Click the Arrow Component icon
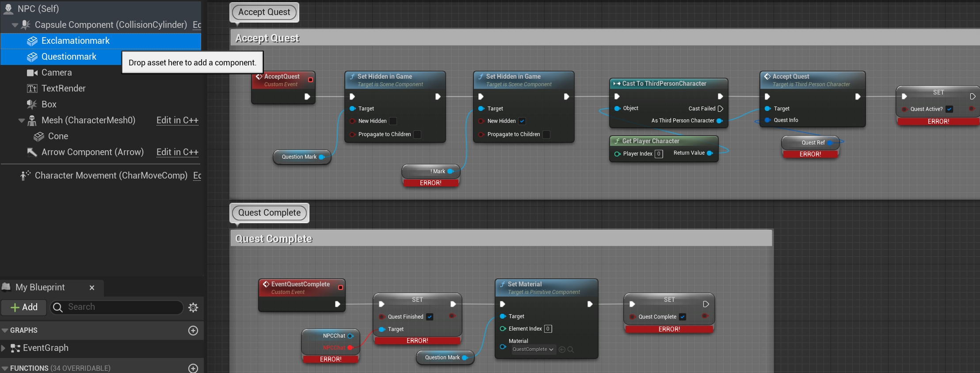This screenshot has height=373, width=980. [x=32, y=152]
